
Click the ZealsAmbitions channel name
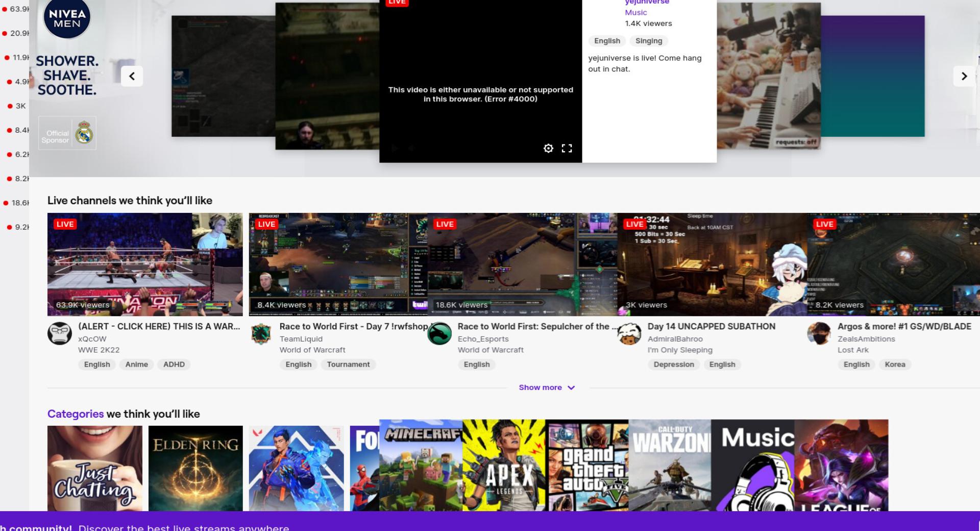point(866,339)
